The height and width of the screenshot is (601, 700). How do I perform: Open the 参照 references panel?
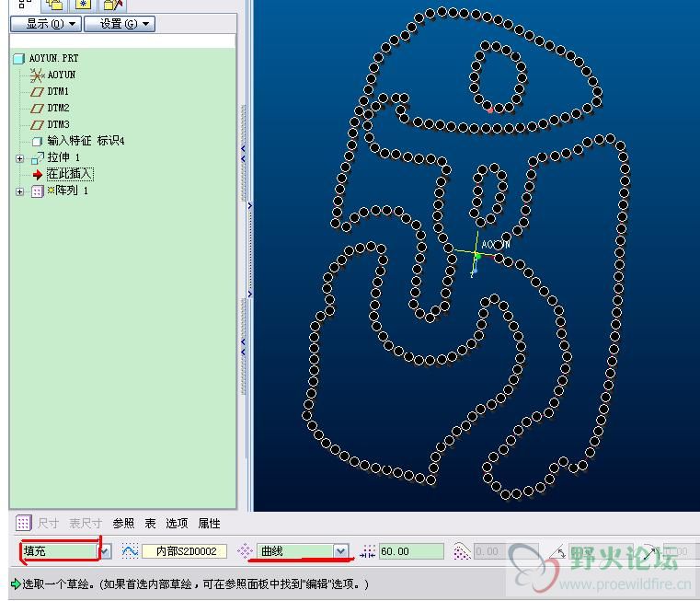click(123, 524)
